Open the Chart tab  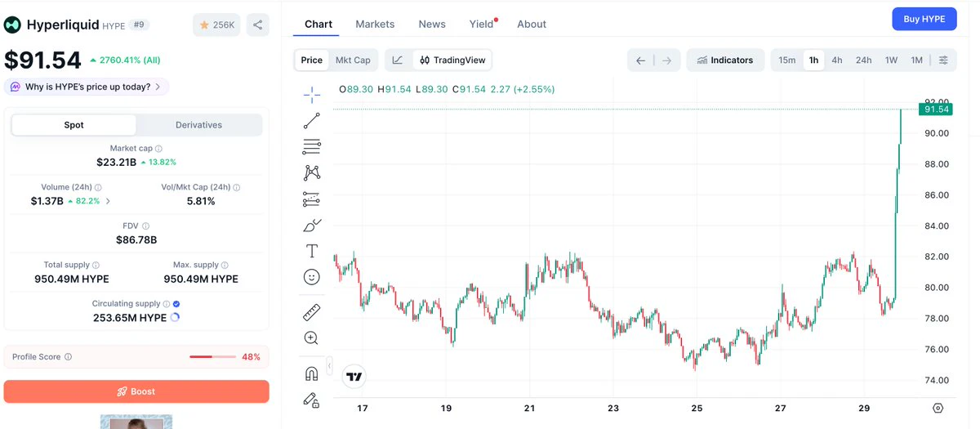[318, 24]
